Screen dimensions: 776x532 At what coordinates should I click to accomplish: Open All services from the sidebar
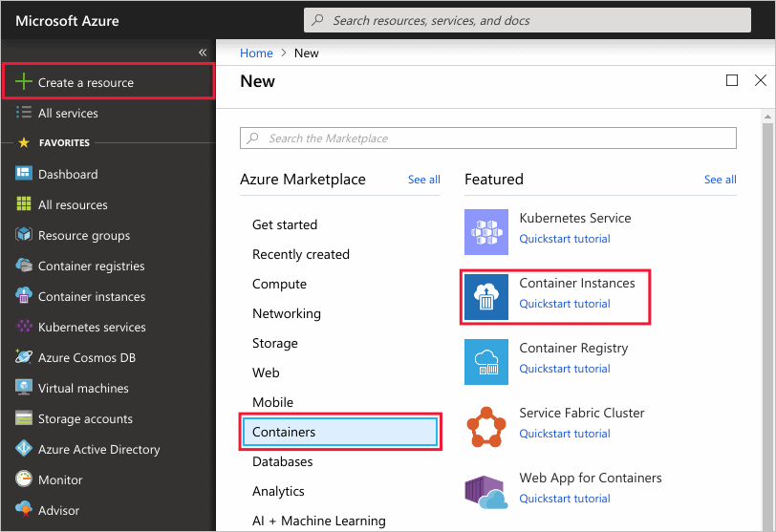click(x=68, y=113)
